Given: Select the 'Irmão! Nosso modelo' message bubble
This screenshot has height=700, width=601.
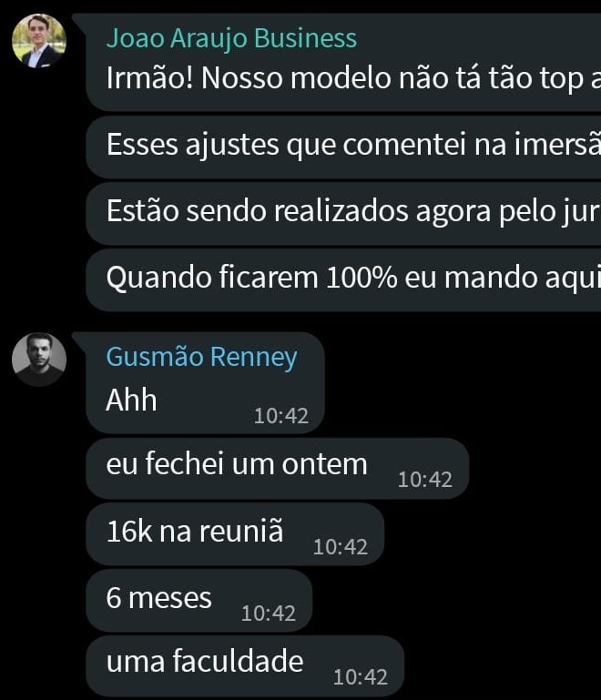Looking at the screenshot, I should (x=343, y=63).
